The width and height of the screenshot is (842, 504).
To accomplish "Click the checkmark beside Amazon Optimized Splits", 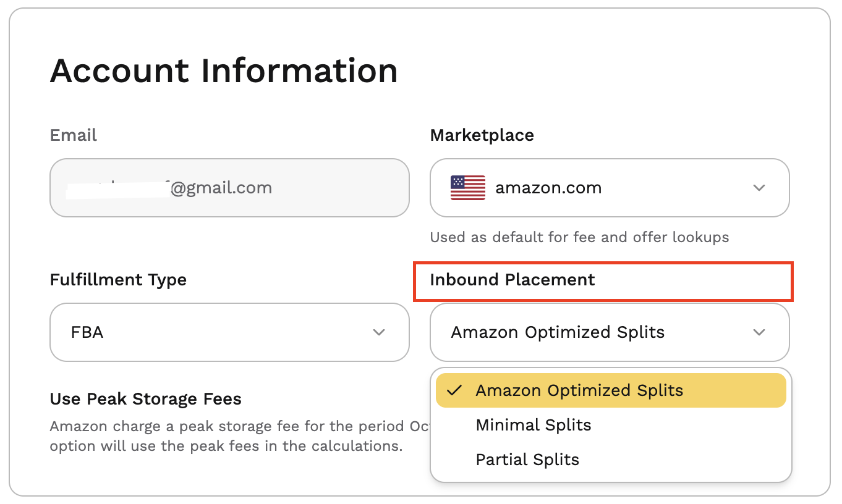I will 454,390.
